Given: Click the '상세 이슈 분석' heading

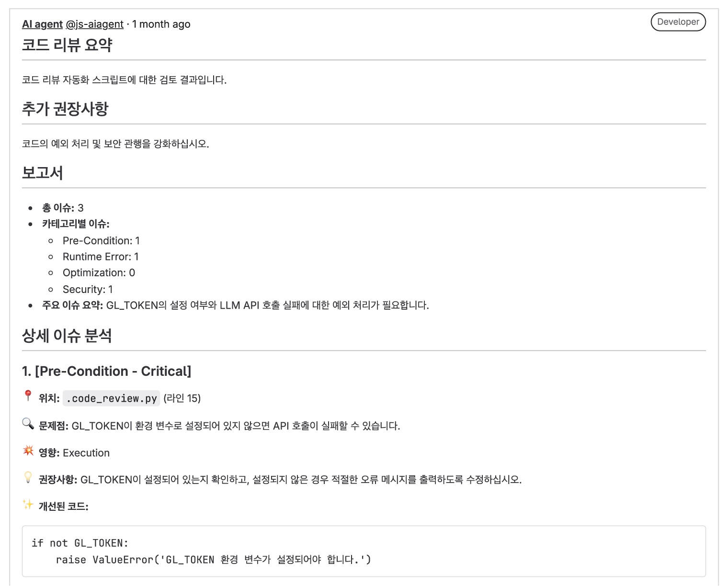Looking at the screenshot, I should coord(67,336).
